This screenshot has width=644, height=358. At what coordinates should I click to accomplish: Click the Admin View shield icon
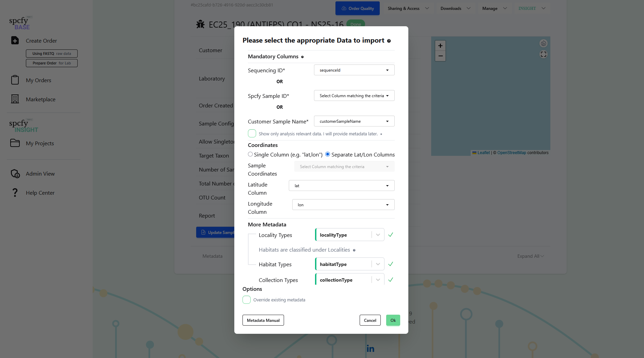click(15, 174)
